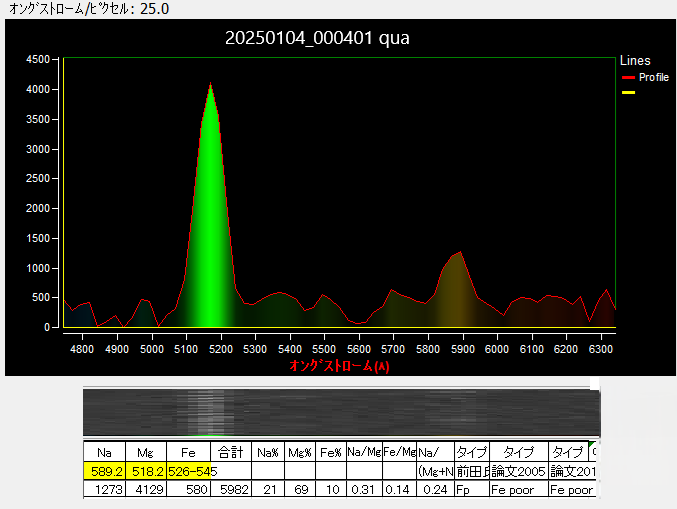Select the cell with value 4129
Screen dimensions: 677x509
point(147,489)
